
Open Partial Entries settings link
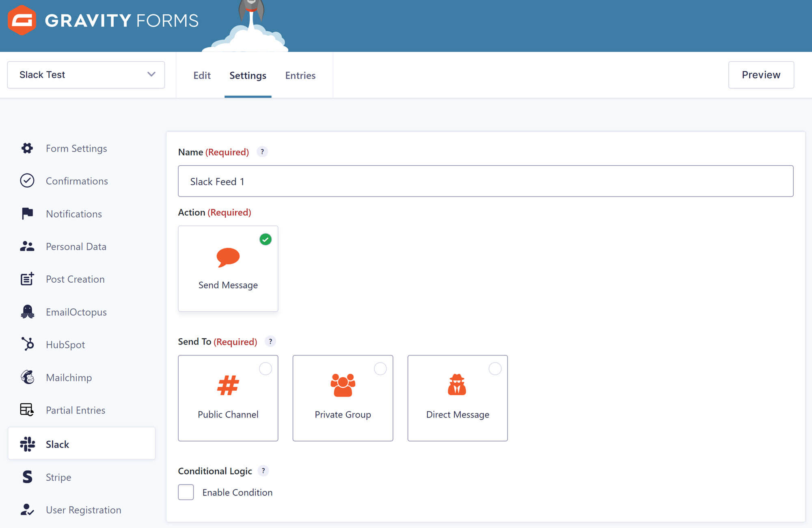pos(76,410)
